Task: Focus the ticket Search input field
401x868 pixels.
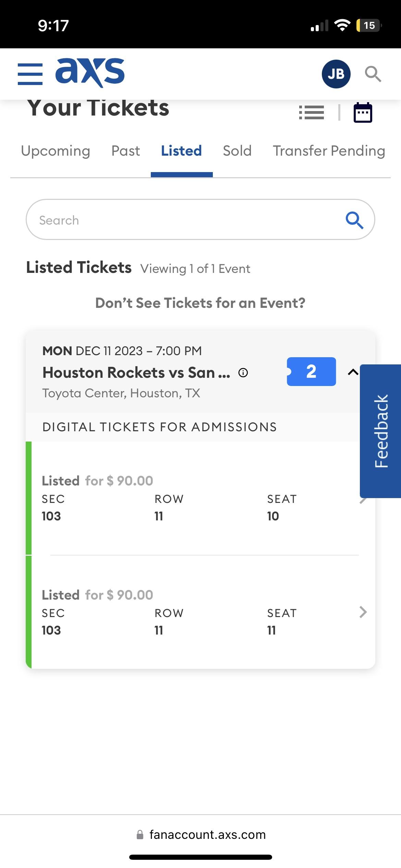Action: pyautogui.click(x=185, y=220)
